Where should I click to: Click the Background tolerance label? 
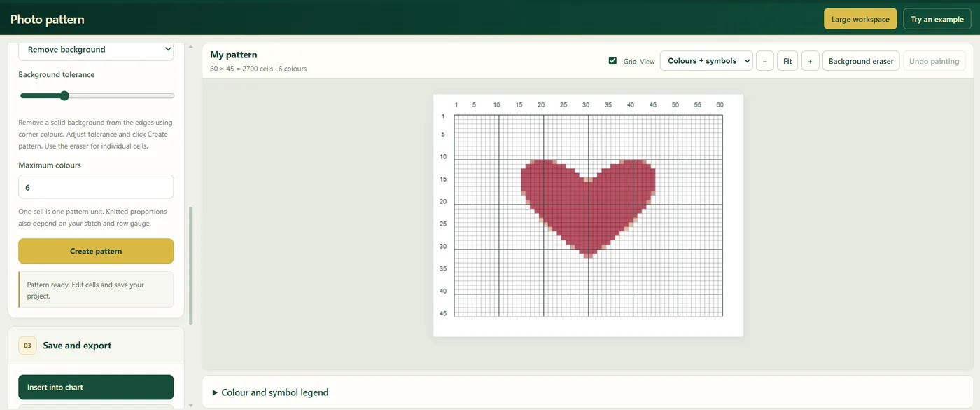click(57, 74)
